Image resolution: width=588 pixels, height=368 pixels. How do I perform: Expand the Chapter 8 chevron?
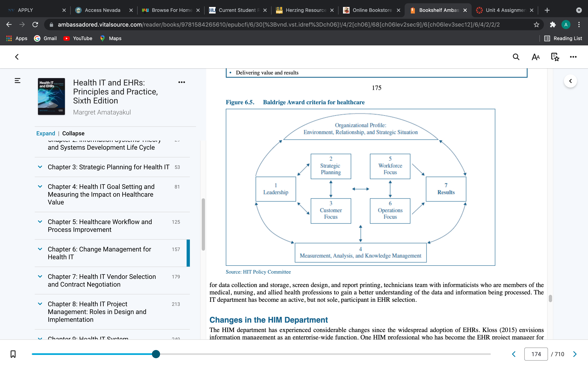click(40, 304)
